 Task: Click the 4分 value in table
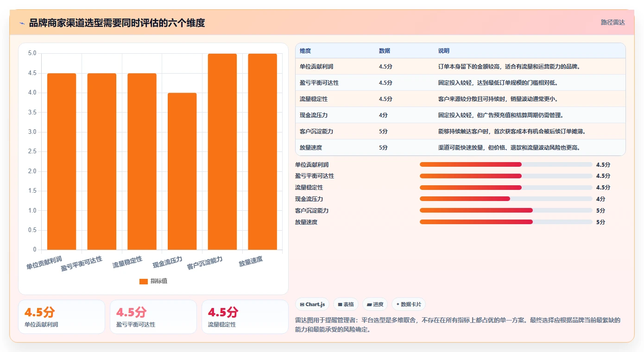(x=383, y=115)
